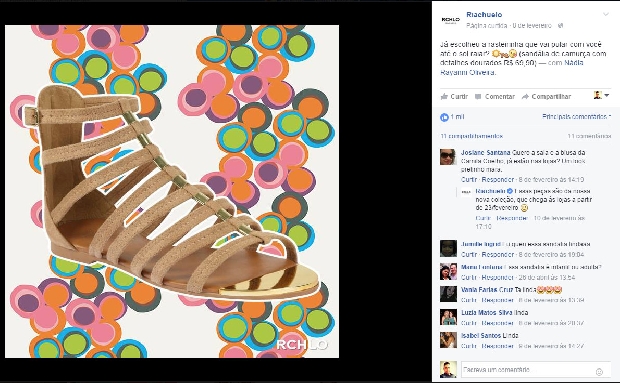Screen dimensions: 620x383
Task: Click the Comentar speech bubble icon
Action: point(478,96)
